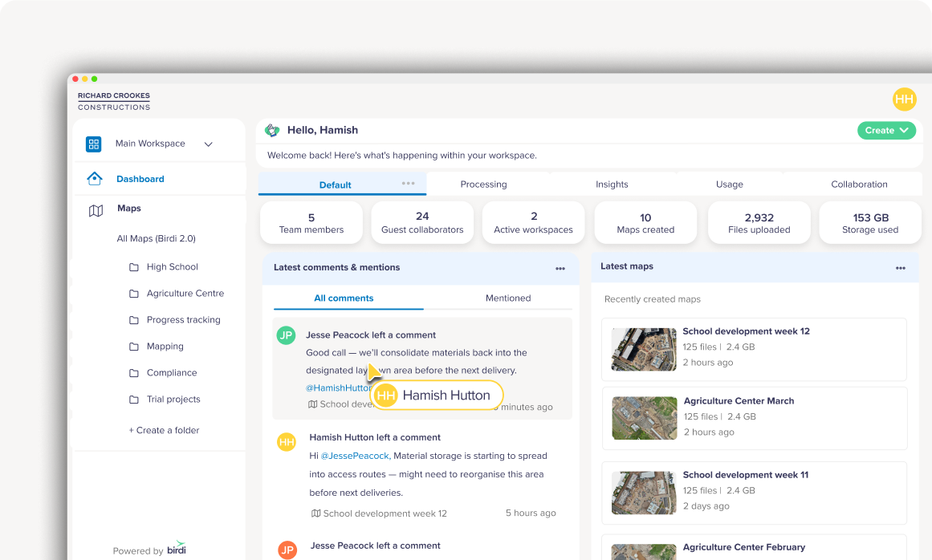The image size is (932, 560).
Task: Click the Mapping folder icon
Action: pyautogui.click(x=134, y=347)
